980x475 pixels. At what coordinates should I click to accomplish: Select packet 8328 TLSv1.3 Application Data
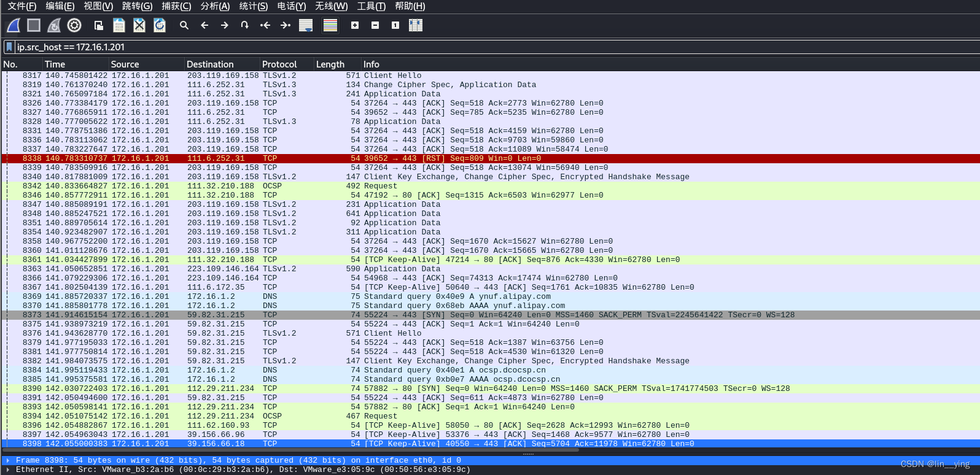pyautogui.click(x=490, y=122)
